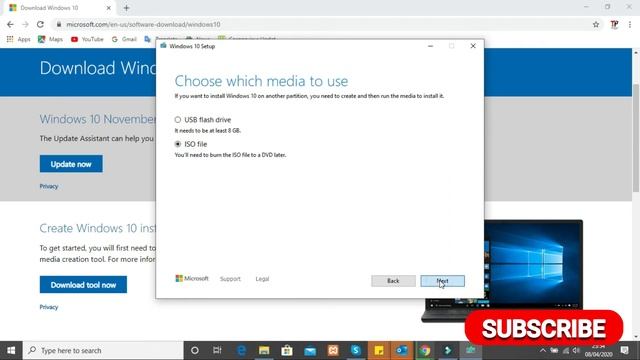Image resolution: width=640 pixels, height=360 pixels.
Task: Open the YouTube bookmark
Action: [x=87, y=39]
